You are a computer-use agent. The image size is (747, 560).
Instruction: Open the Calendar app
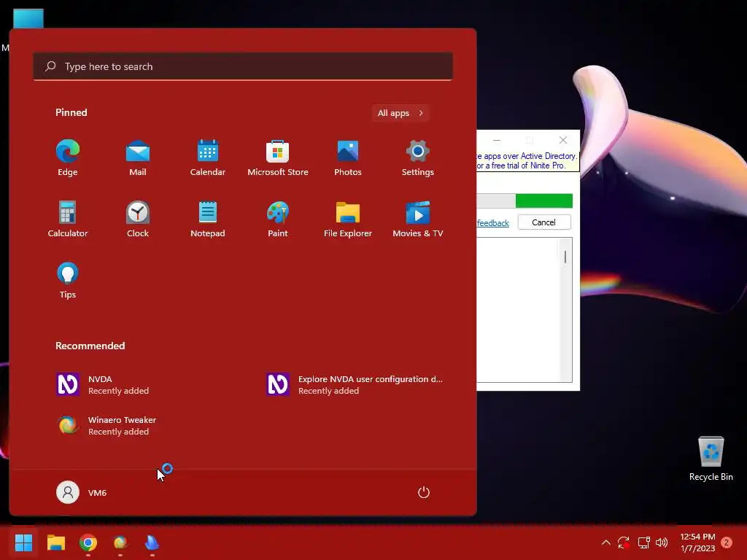(x=208, y=158)
